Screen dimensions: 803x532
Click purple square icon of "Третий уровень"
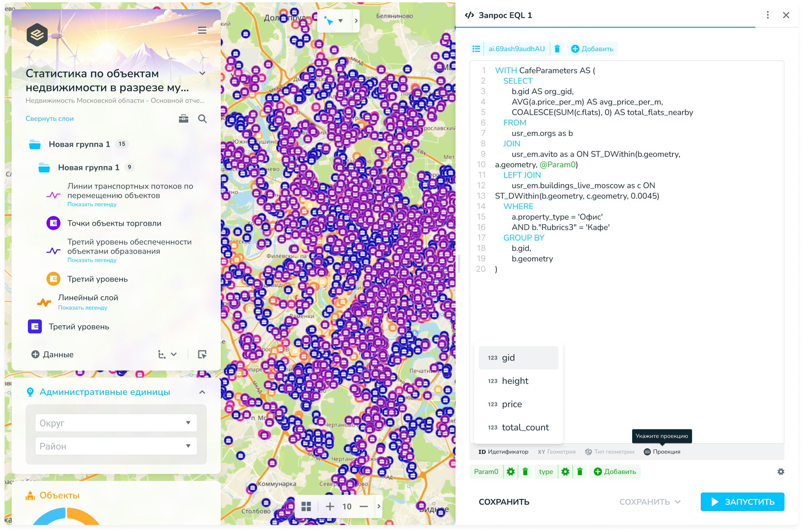pyautogui.click(x=35, y=326)
